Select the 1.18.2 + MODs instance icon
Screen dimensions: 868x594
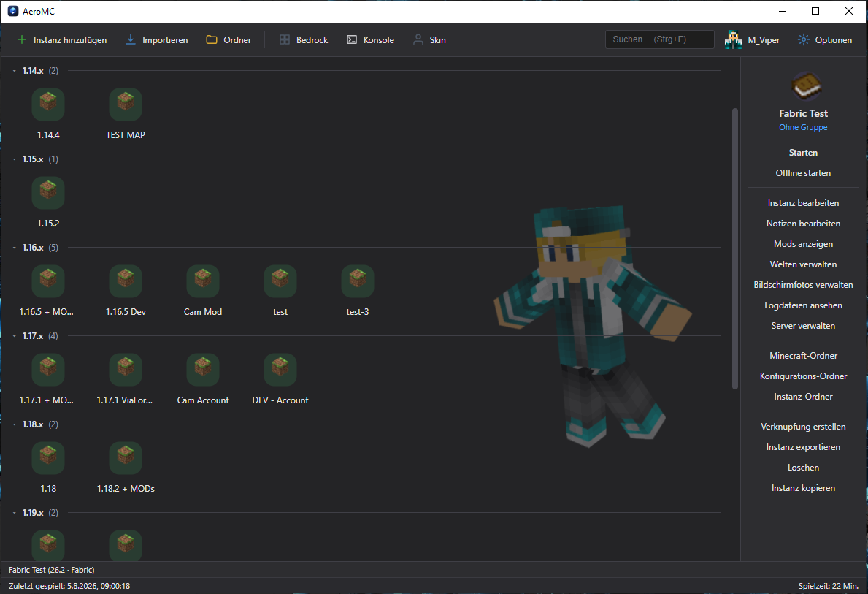click(126, 457)
